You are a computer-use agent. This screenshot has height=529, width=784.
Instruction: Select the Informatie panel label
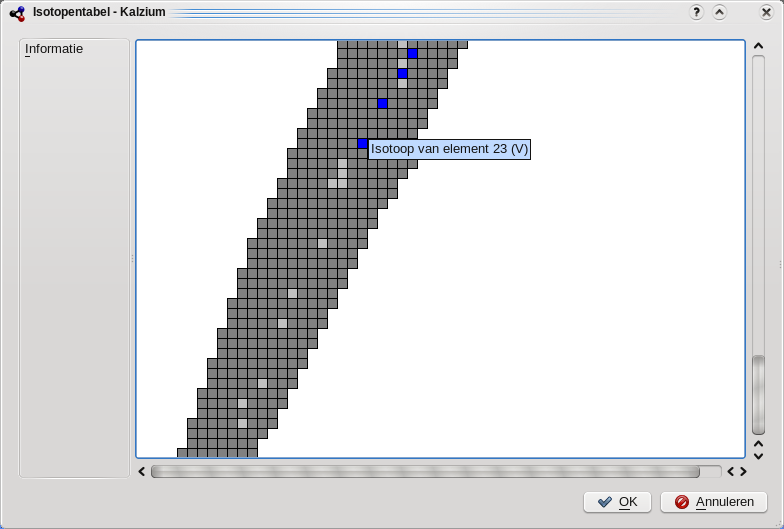tap(54, 49)
